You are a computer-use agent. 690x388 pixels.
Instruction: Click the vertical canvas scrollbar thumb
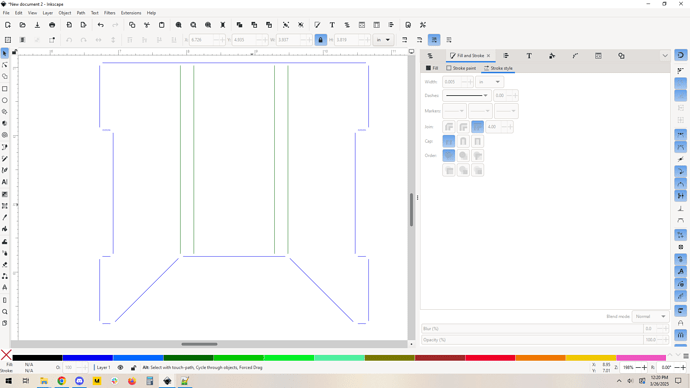(411, 209)
